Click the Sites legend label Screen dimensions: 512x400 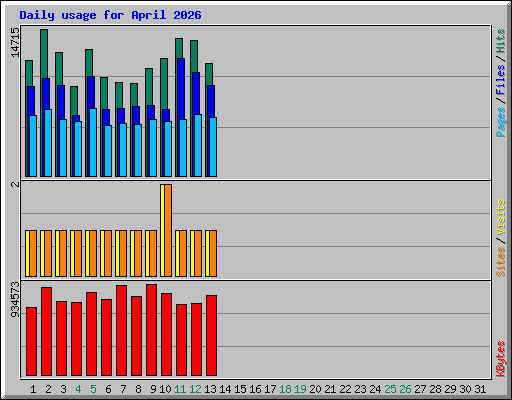500,262
